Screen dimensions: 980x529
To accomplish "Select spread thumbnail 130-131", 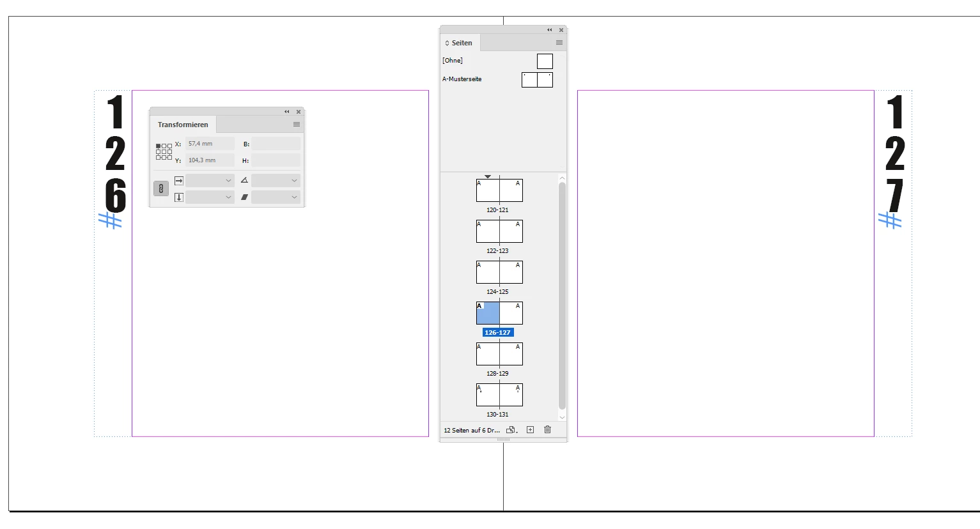I will coord(499,395).
